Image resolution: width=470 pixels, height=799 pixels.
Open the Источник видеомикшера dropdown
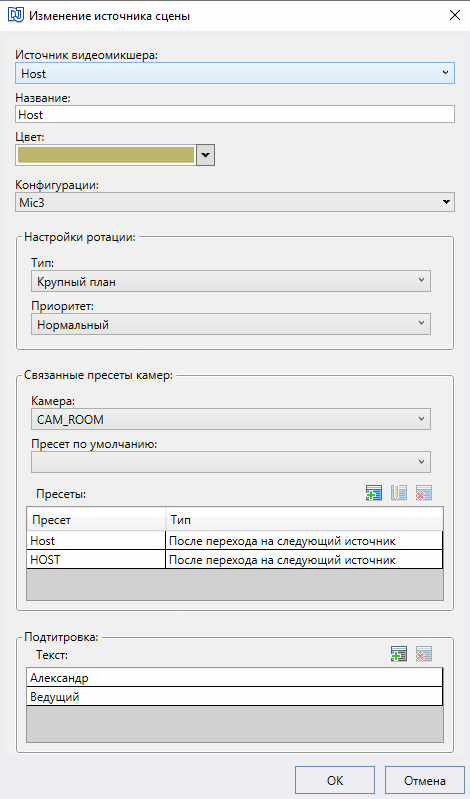(235, 73)
